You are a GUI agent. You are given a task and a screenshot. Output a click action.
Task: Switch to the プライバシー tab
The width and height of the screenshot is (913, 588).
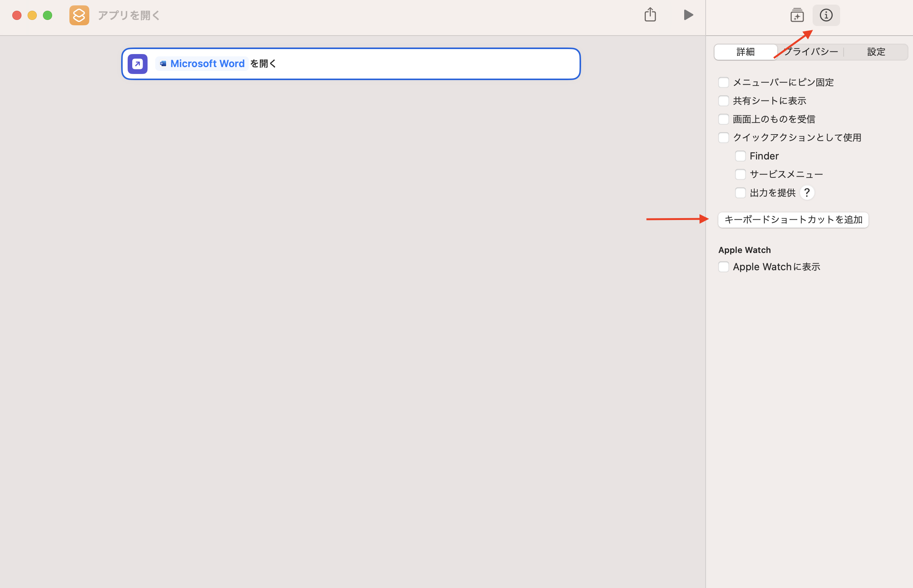(811, 52)
